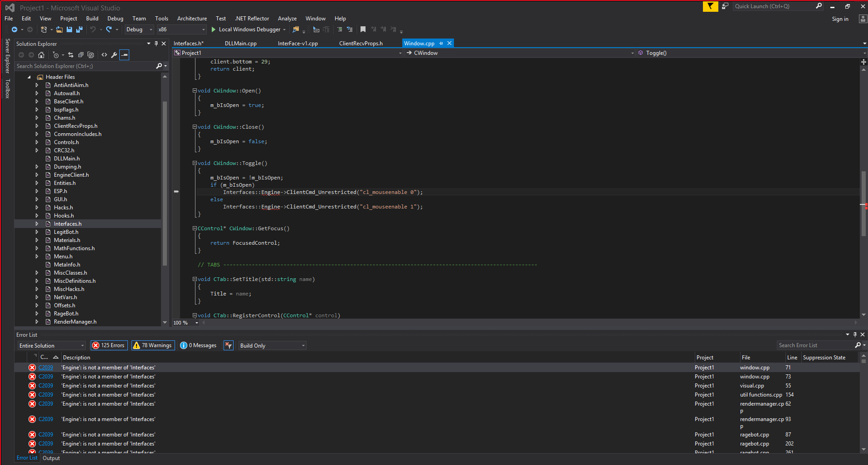Collapse the CWindow::Toggle() code block

[195, 163]
